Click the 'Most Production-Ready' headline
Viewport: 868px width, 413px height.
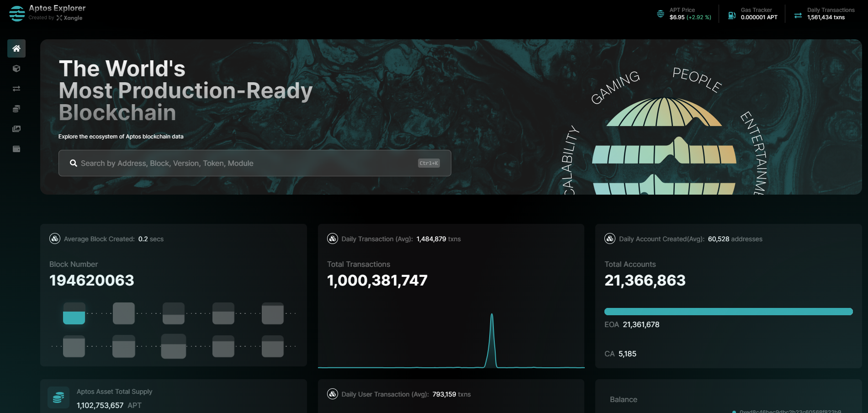coord(186,90)
